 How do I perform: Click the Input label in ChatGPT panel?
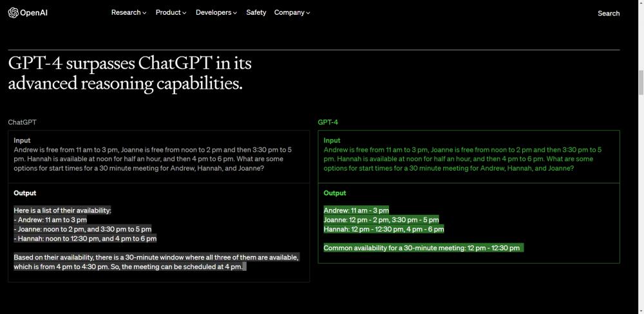(22, 140)
